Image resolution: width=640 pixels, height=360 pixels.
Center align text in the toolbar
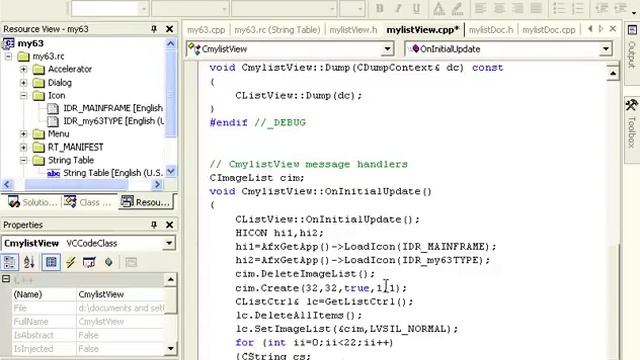pos(499,8)
